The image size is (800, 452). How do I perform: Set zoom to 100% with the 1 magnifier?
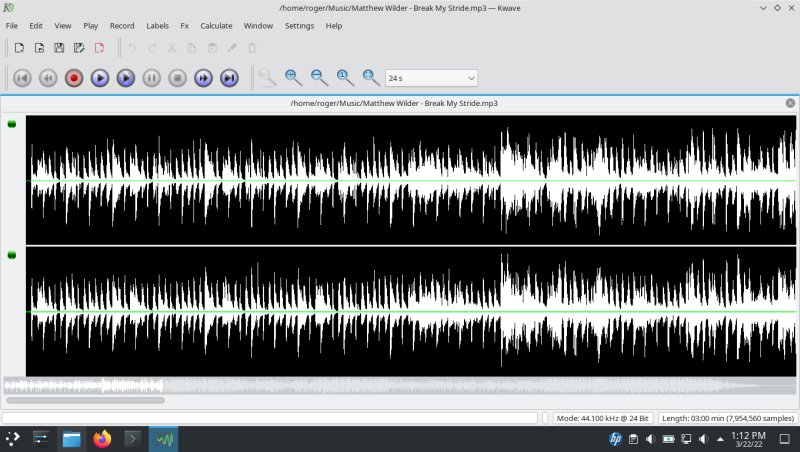click(x=345, y=78)
